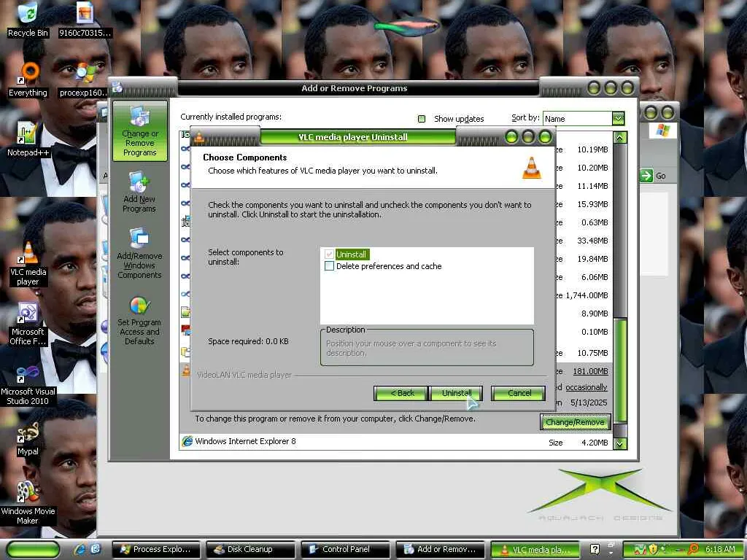The width and height of the screenshot is (747, 560).
Task: Click the Windows flag logo in Control Panel window
Action: click(662, 130)
